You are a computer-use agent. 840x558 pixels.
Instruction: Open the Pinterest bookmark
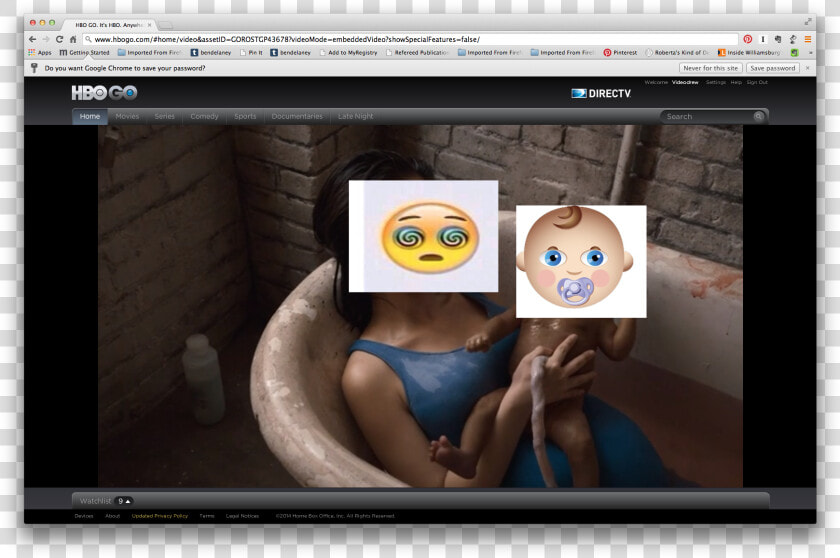click(620, 52)
